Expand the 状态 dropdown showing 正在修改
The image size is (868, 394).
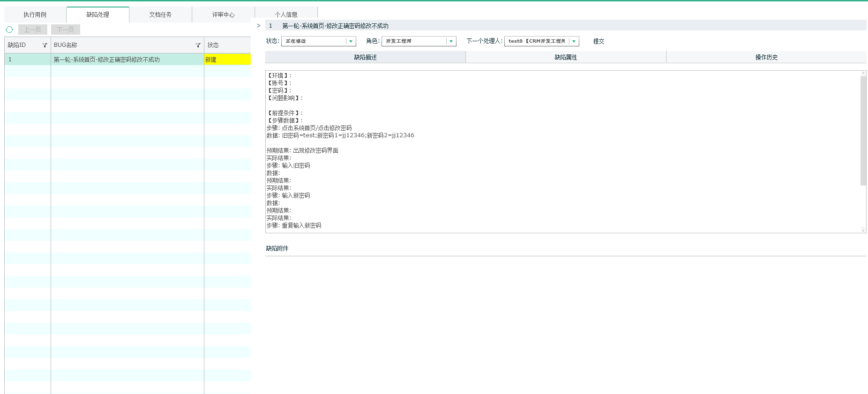coord(351,42)
